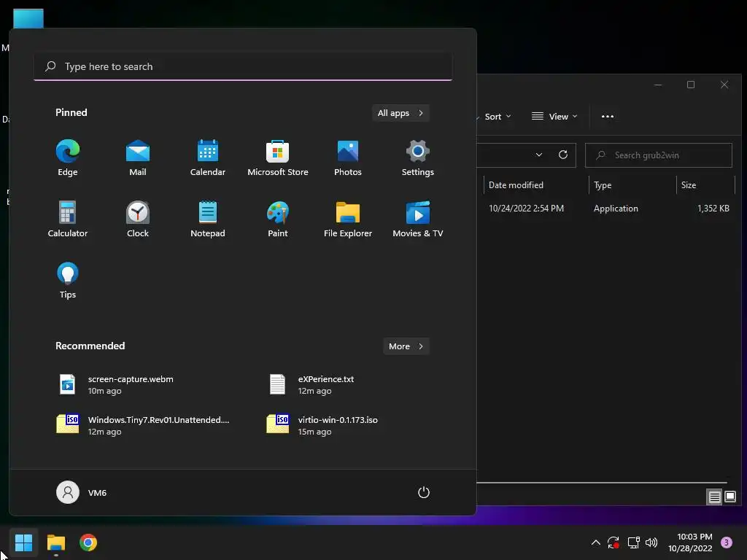Open Settings from the Start menu
747x560 pixels.
[418, 158]
